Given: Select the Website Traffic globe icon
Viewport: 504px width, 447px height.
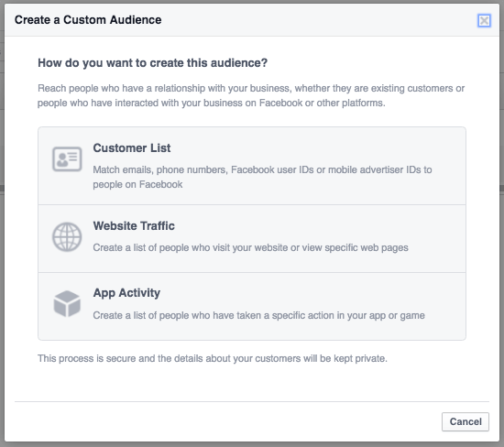Looking at the screenshot, I should coord(67,237).
